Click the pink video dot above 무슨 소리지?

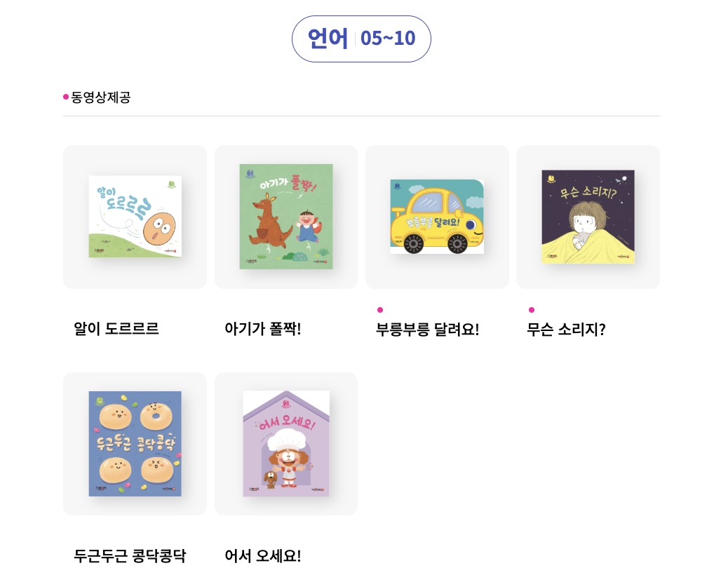click(x=532, y=310)
